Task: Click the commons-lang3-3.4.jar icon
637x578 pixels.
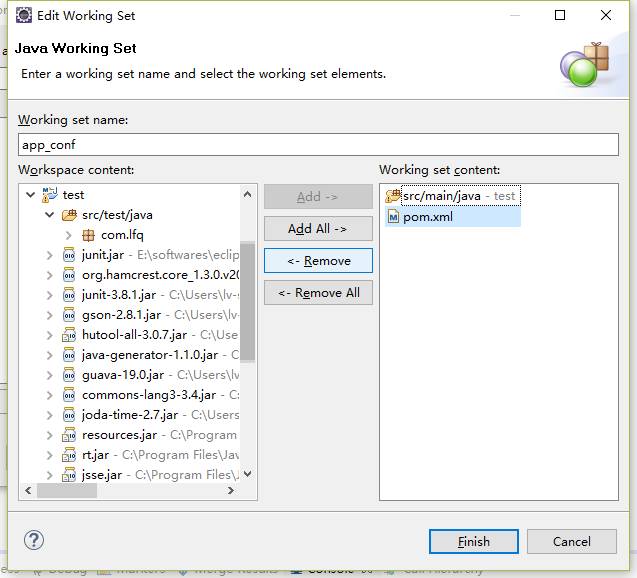Action: (69, 395)
